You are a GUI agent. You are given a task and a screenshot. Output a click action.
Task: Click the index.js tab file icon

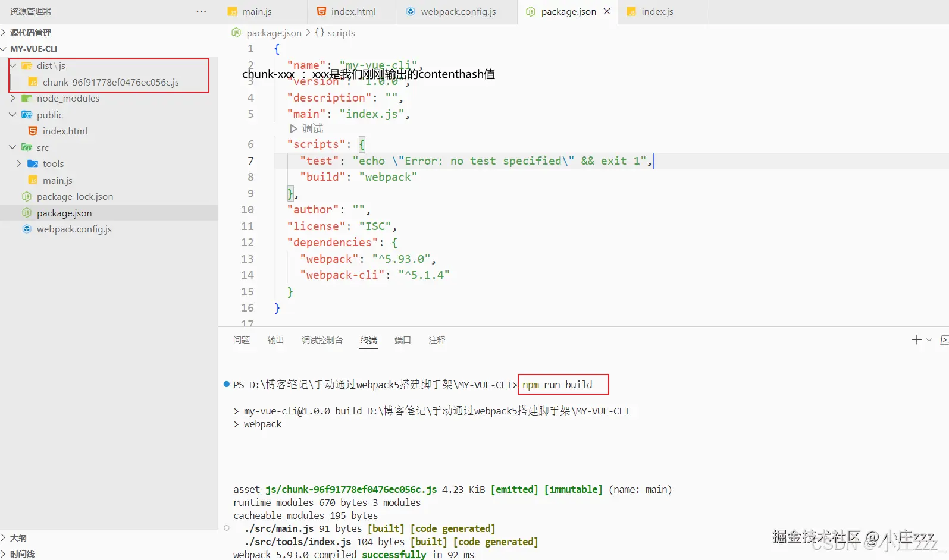point(632,12)
